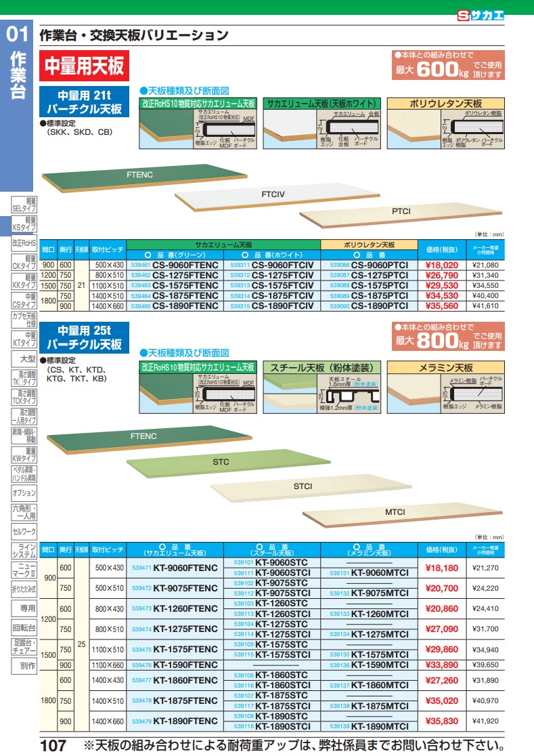Select product number CS-9060FTENC
534x756 pixels.
(185, 265)
